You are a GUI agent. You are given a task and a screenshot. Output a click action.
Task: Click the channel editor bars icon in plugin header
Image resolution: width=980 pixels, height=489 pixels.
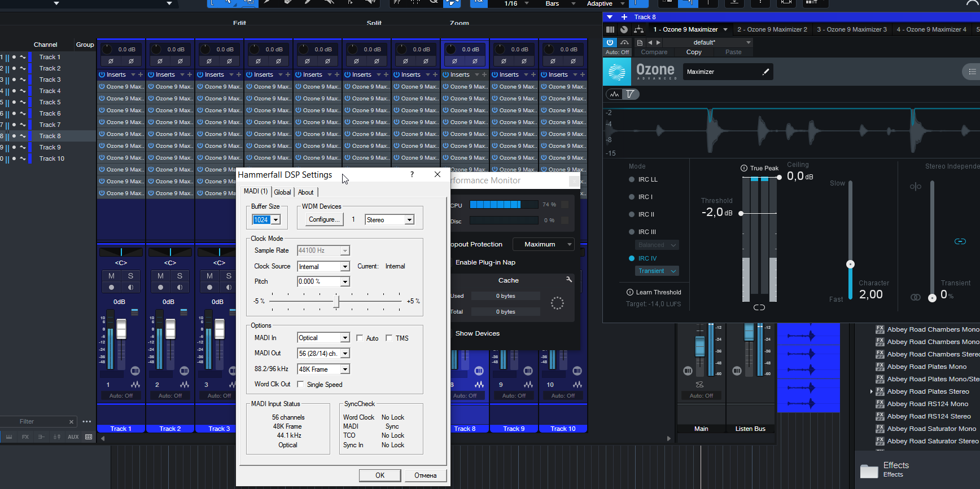(x=610, y=29)
